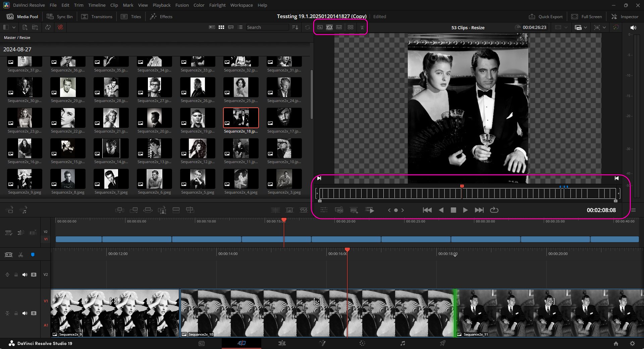Mute the V2 track audio
This screenshot has width=644, height=349.
pos(25,275)
